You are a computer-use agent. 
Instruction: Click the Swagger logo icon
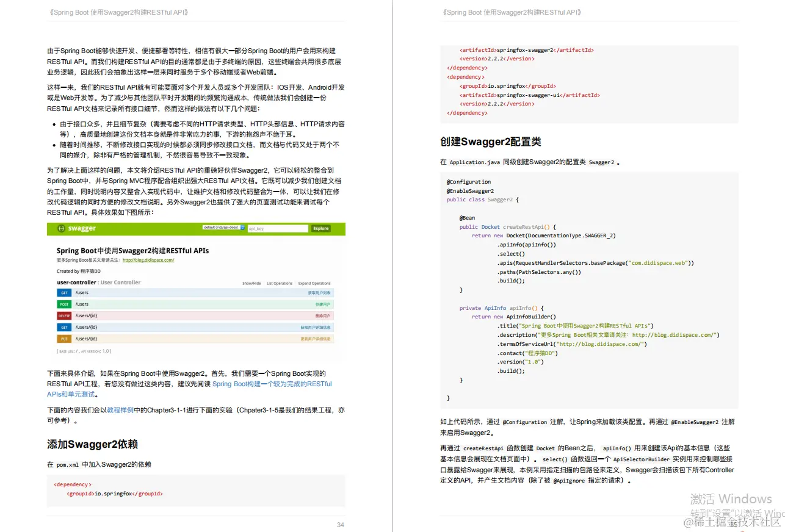click(x=62, y=228)
